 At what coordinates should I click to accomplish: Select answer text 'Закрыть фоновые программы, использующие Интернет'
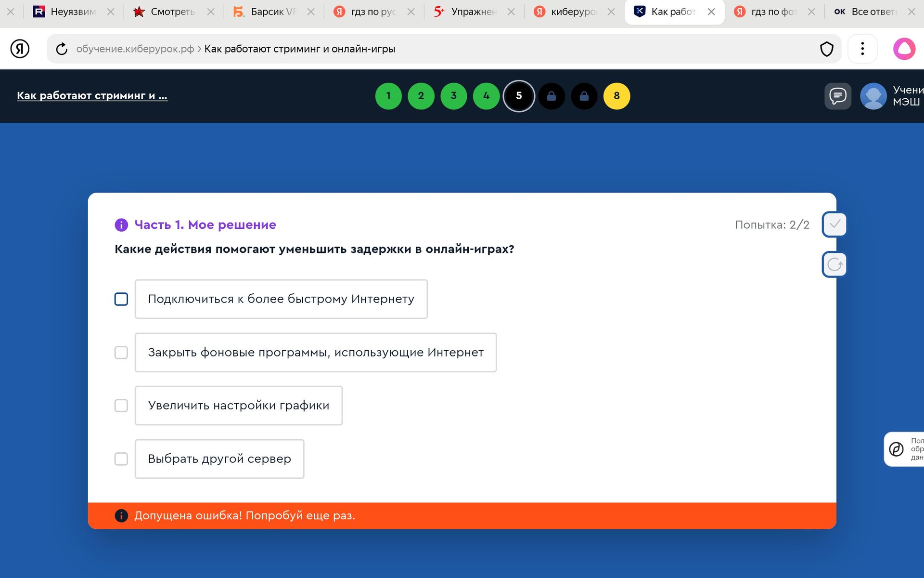coord(316,353)
